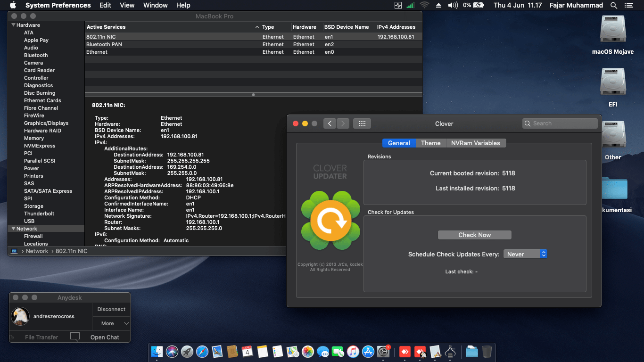
Task: Open Reminders from the Dock
Action: point(278,352)
